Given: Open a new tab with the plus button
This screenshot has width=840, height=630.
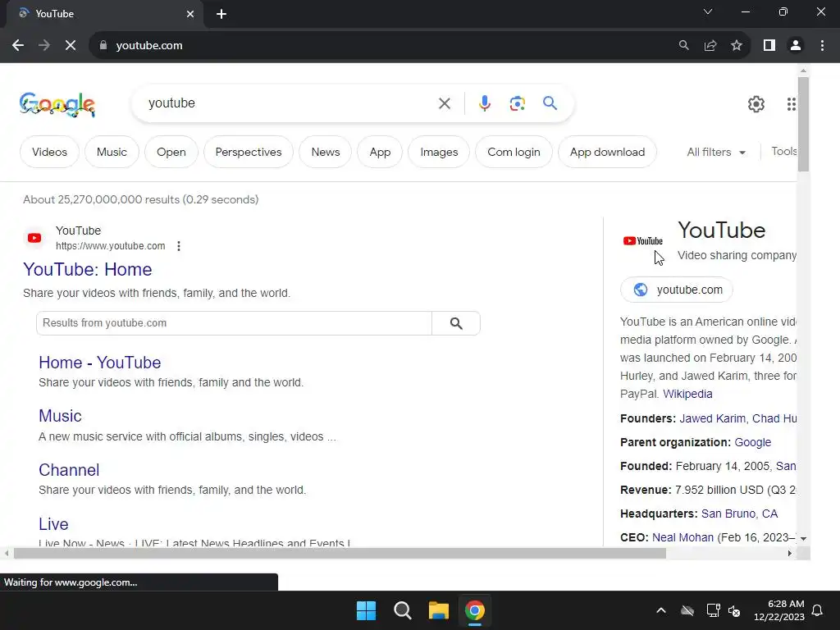Looking at the screenshot, I should (x=221, y=14).
